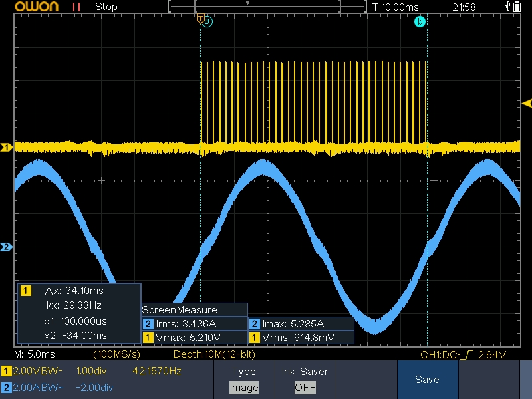Click the channel 1 badge beside Vmax
Screen dimensions: 532x399
(148, 338)
